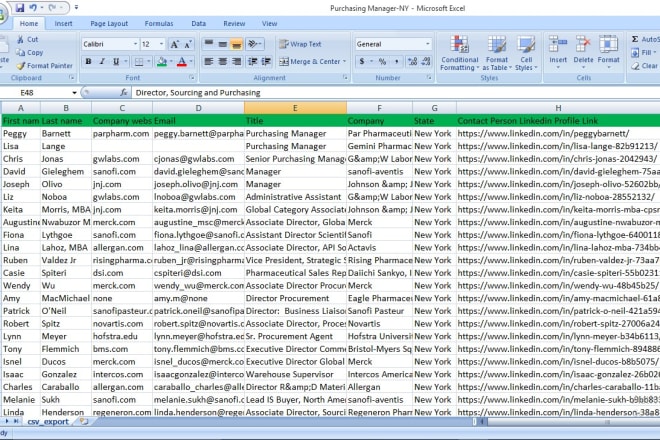Open Conditional Formatting menu

(459, 53)
